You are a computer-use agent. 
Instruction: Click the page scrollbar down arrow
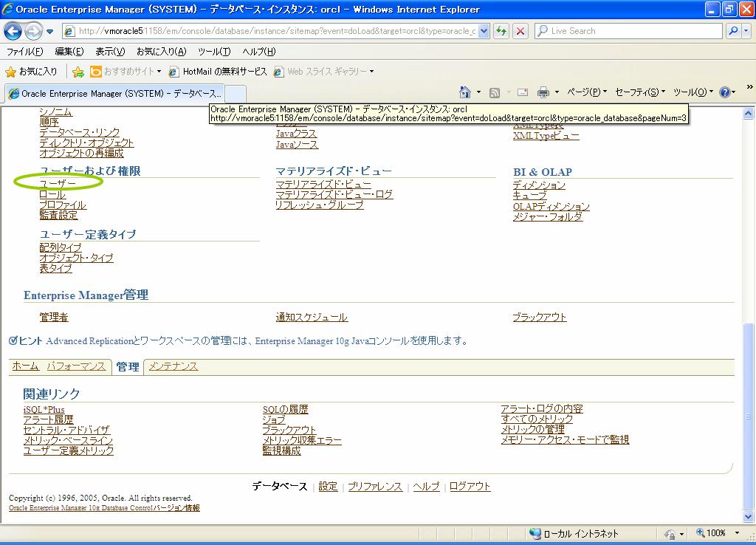pos(749,516)
